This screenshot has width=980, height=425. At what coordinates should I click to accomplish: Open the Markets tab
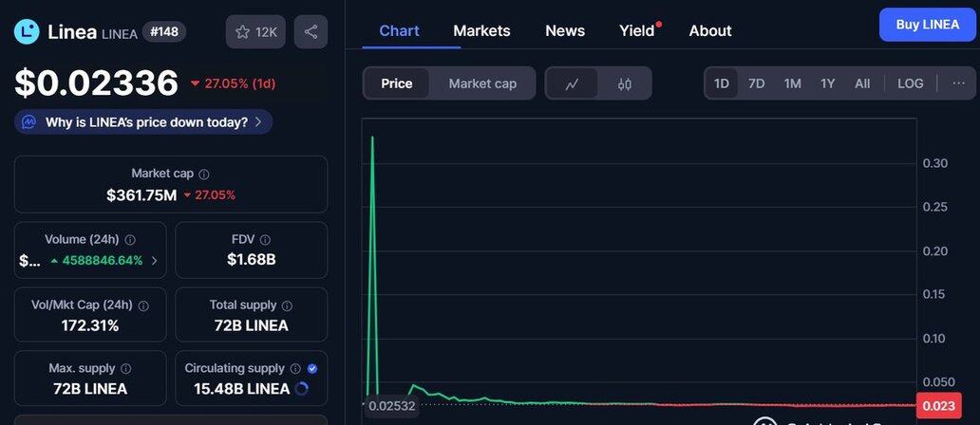point(481,30)
